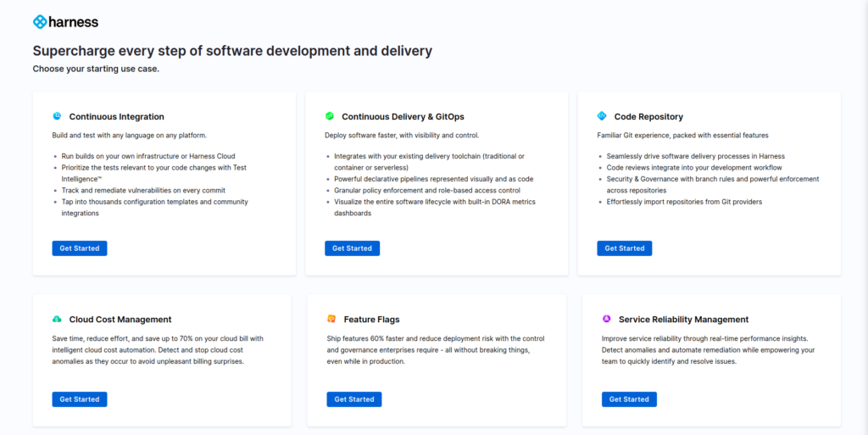Click the Cloud Cost Management cloud icon
The width and height of the screenshot is (868, 435).
click(x=57, y=320)
